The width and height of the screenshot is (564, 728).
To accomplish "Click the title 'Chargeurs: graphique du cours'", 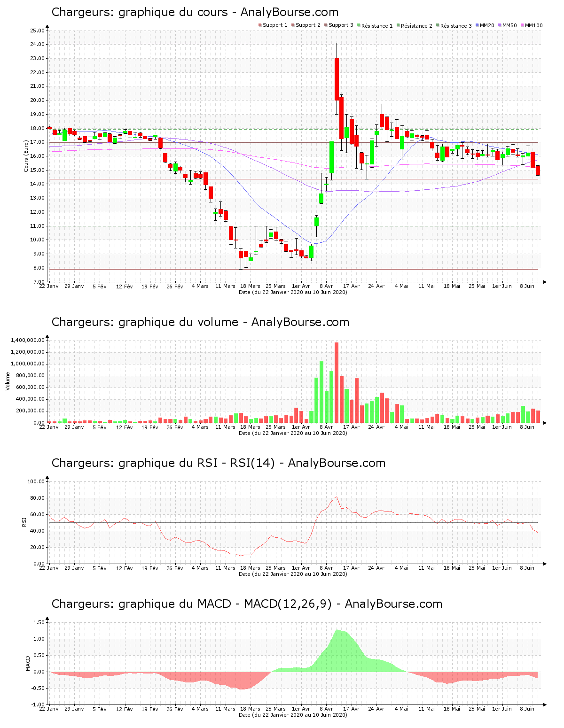I will tap(195, 12).
